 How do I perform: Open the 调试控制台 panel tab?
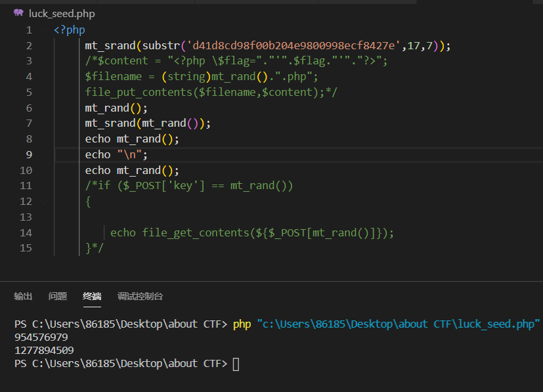click(141, 296)
